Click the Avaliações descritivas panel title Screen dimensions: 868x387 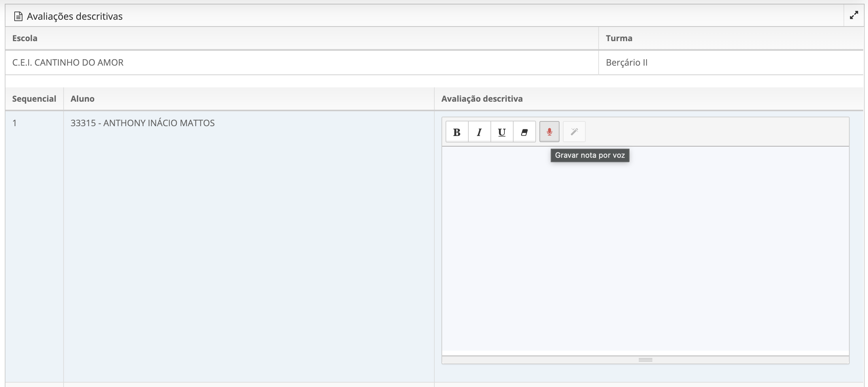[75, 16]
